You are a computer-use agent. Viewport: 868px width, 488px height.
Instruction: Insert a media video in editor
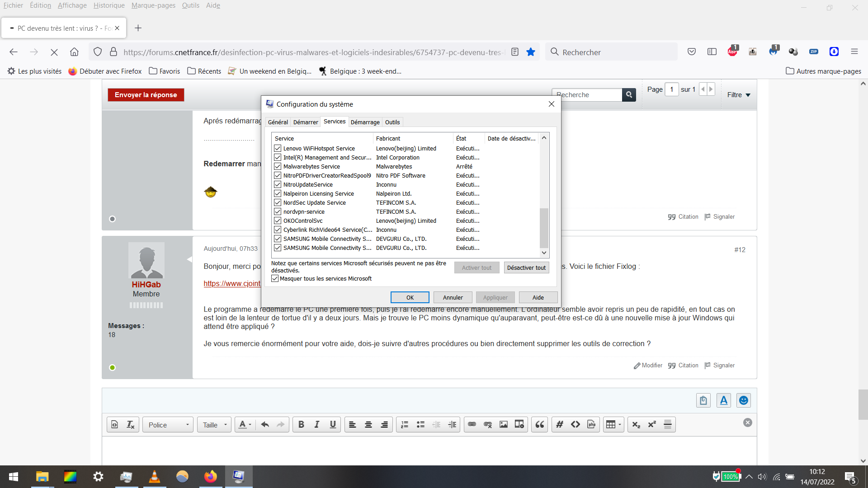click(x=519, y=425)
